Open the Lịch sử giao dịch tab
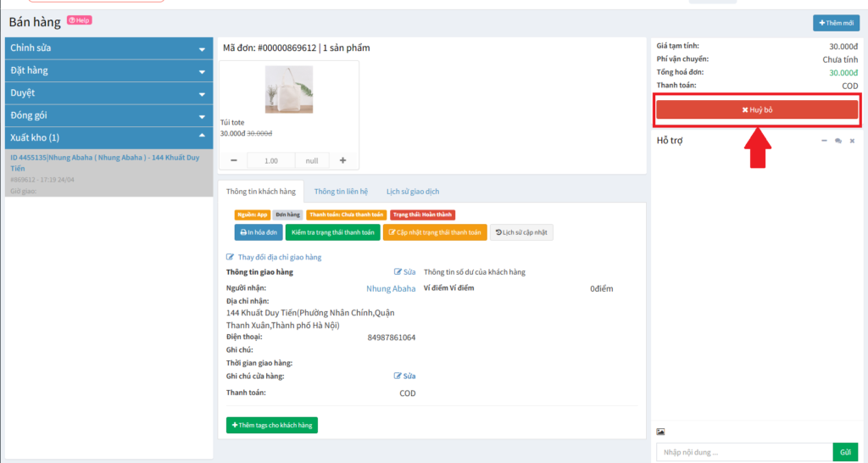The height and width of the screenshot is (463, 868). 413,192
